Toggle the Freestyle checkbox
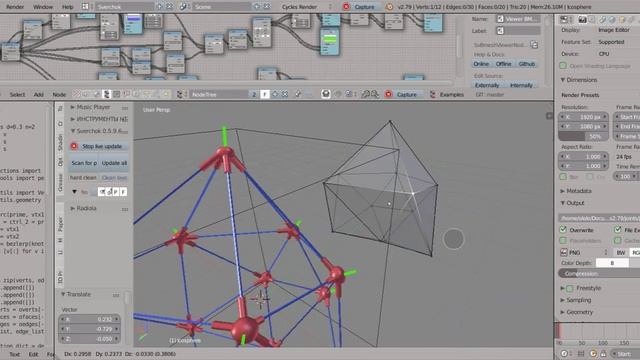640x360 pixels. (x=570, y=289)
